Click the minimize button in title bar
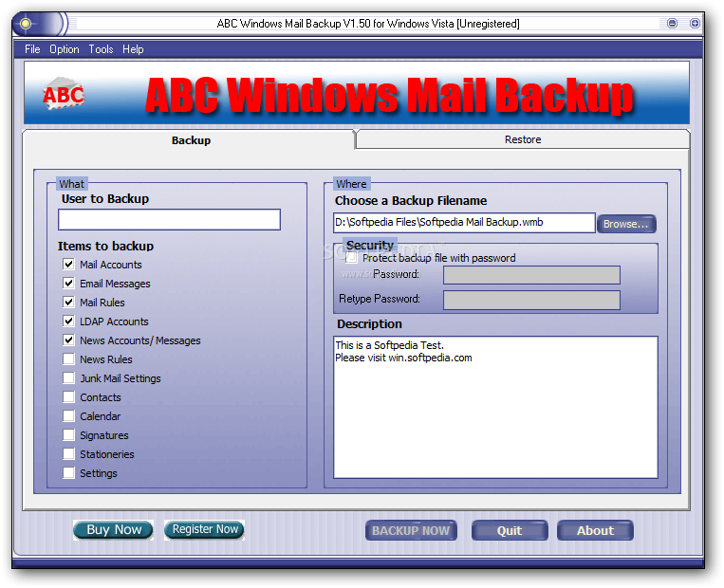Screen dimensions: 724x588 coord(672,23)
